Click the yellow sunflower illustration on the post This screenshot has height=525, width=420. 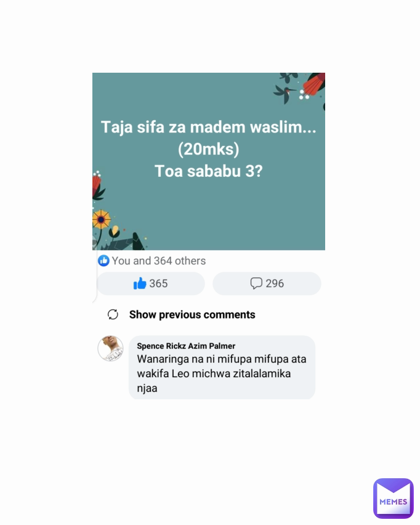coord(101,219)
